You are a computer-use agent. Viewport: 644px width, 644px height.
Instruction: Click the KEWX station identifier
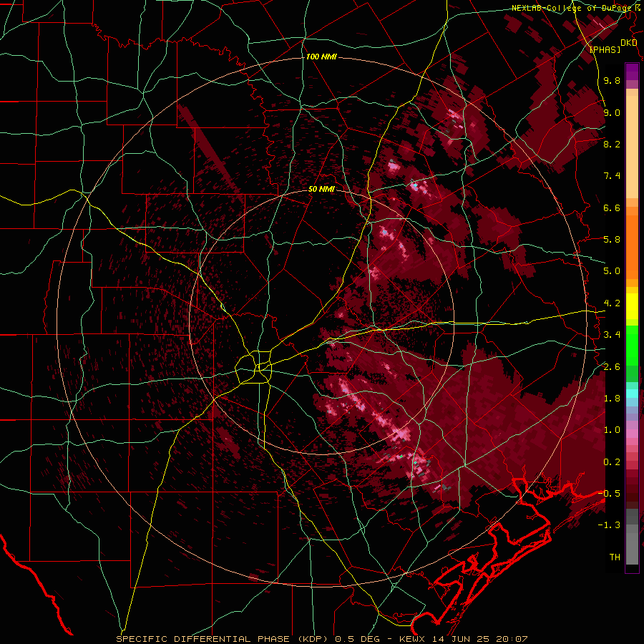pyautogui.click(x=412, y=639)
